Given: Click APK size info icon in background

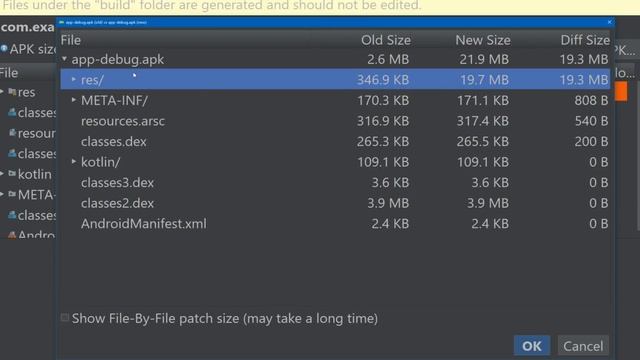Looking at the screenshot, I should (4, 49).
